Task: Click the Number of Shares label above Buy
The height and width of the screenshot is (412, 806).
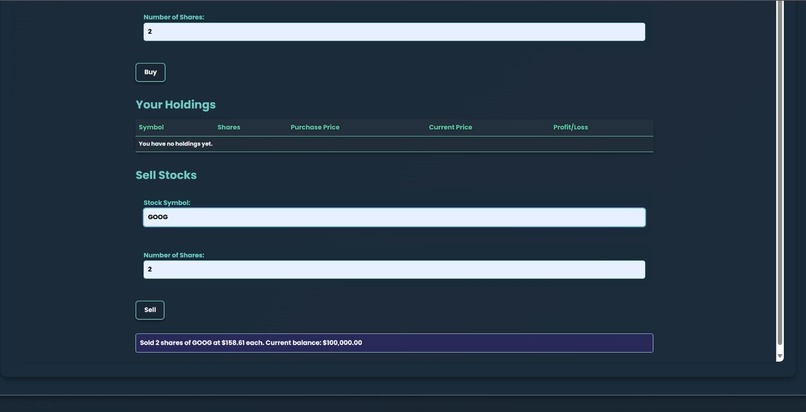Action: (174, 17)
